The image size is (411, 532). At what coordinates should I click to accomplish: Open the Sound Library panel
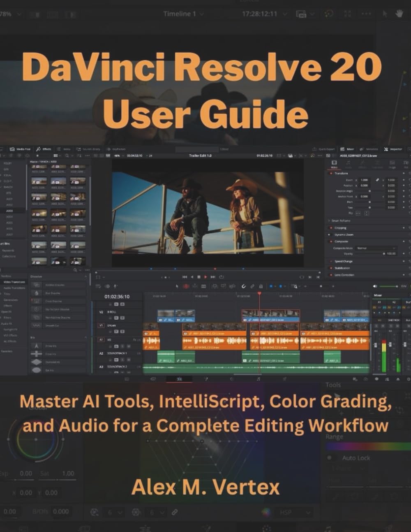(x=88, y=149)
